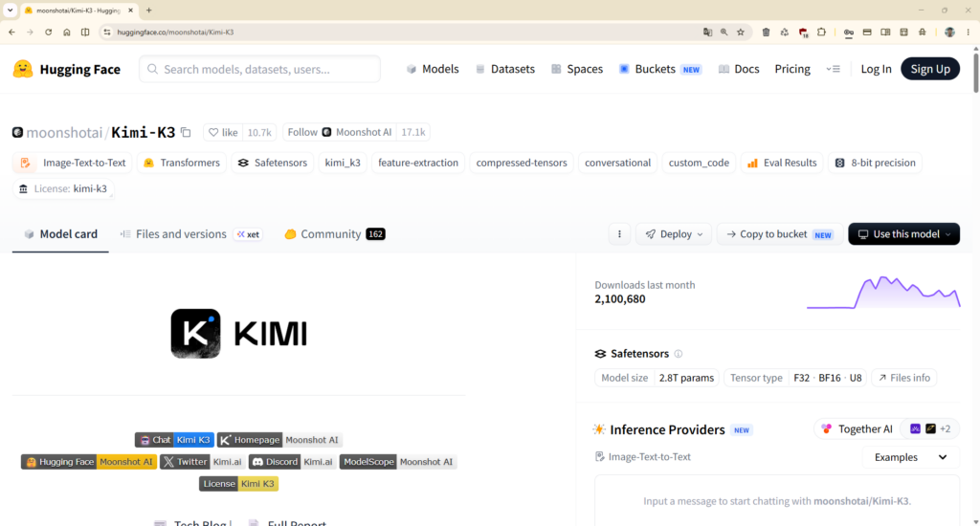The width and height of the screenshot is (980, 526).
Task: Open the browser profile avatar
Action: [949, 32]
